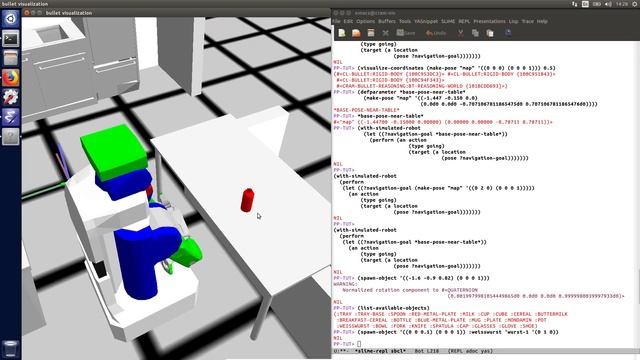Open the Lisp menu in Emacs
Image resolution: width=640 pixels, height=360 pixels.
513,21
